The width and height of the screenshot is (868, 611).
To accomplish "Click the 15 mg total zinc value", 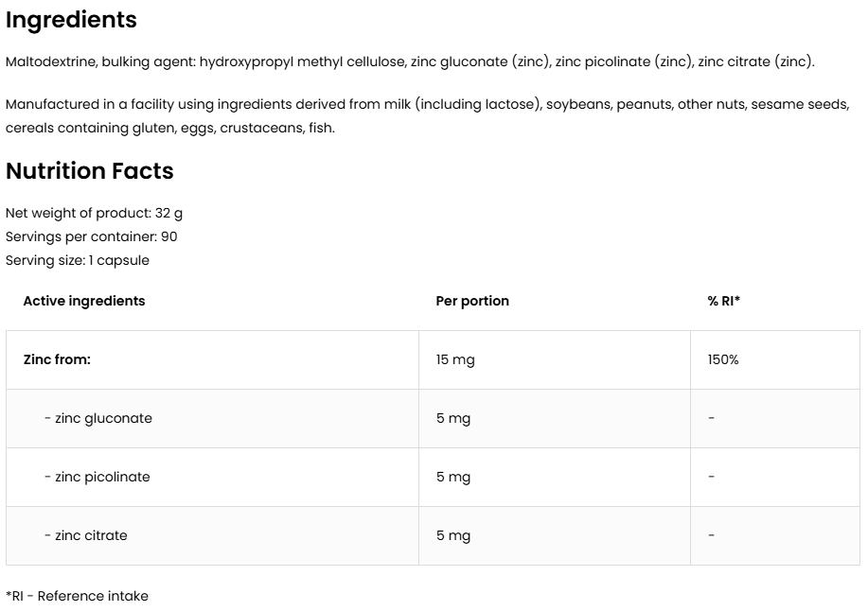I will point(456,359).
